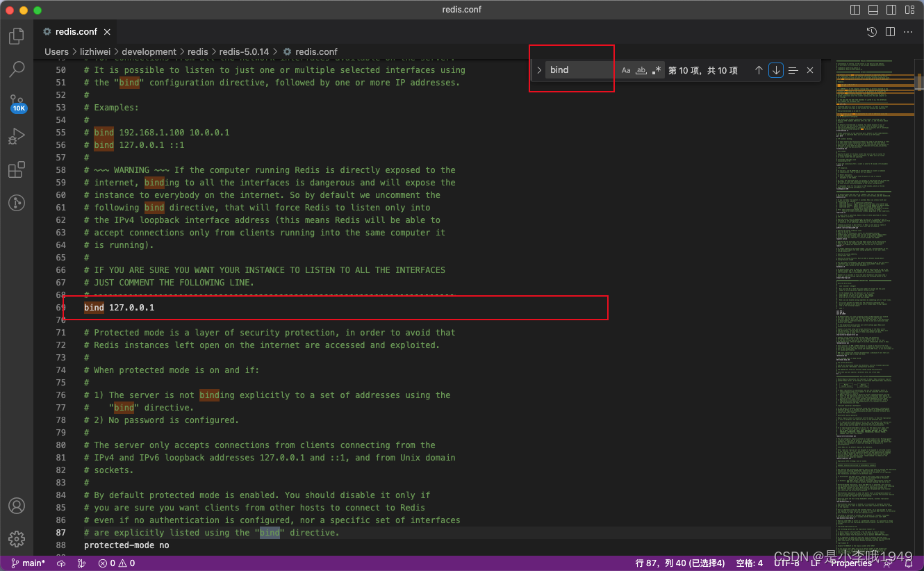The image size is (924, 571).
Task: Click the status bar icon right of sync
Action: coord(81,563)
